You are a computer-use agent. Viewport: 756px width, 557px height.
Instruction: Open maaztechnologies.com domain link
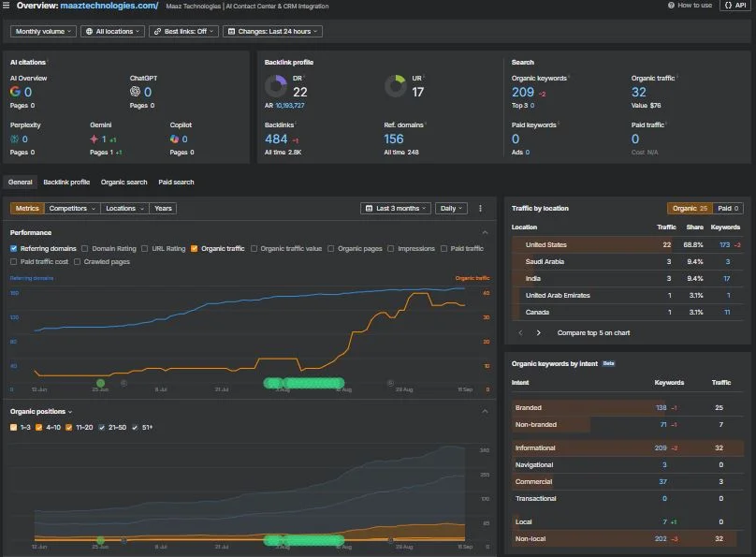pyautogui.click(x=109, y=6)
